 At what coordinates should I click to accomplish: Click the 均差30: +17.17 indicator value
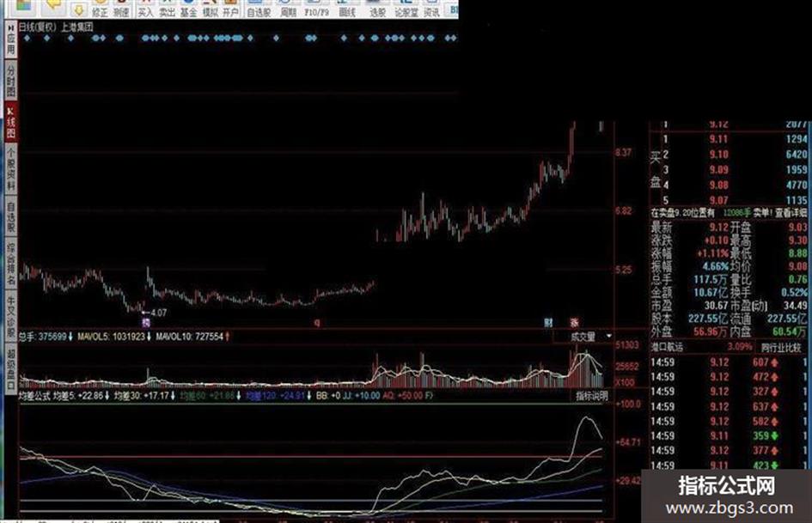144,396
